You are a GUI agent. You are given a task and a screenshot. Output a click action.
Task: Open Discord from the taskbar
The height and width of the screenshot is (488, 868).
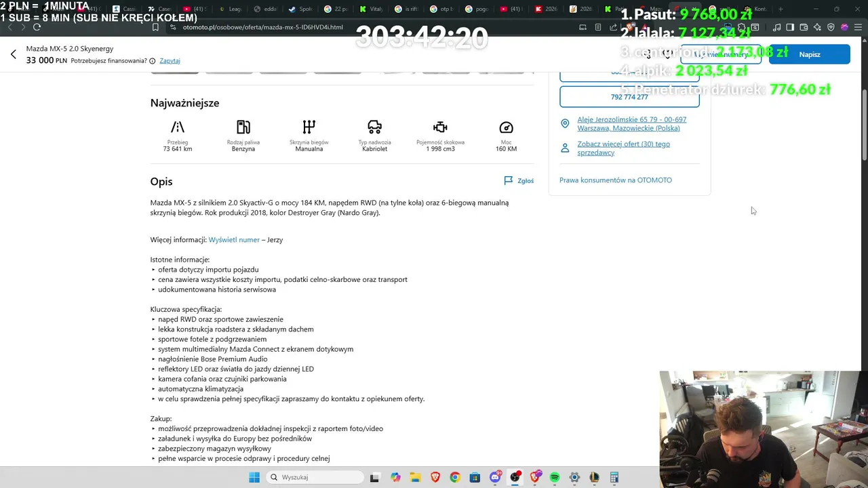[495, 477]
